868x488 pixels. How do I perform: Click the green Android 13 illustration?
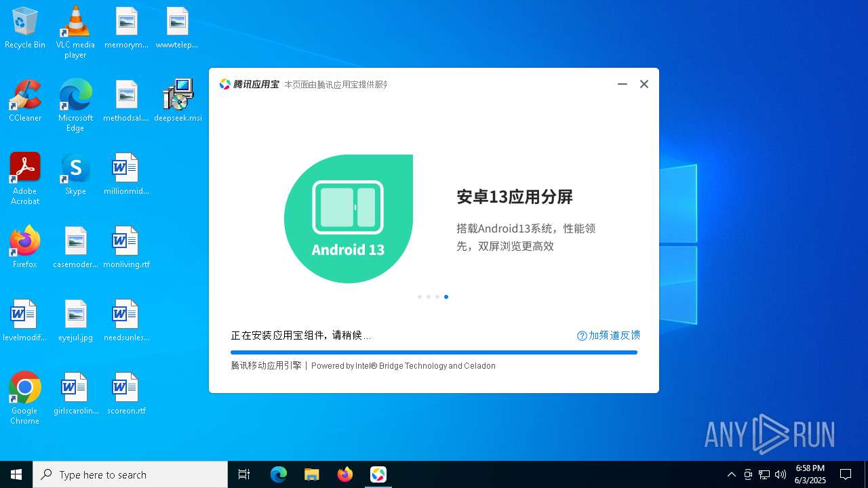(349, 219)
